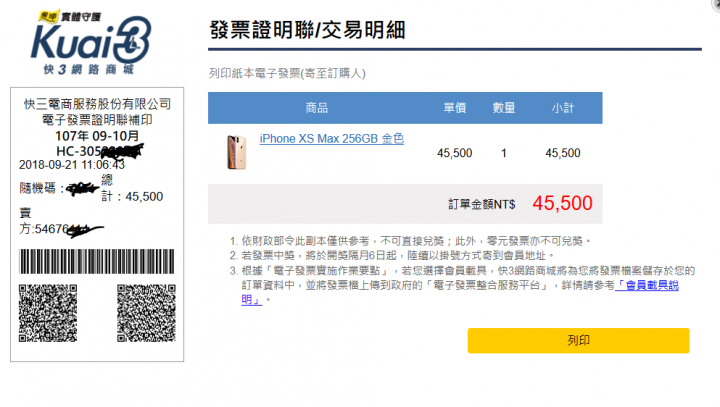Click the yellow 列印 print button

pos(578,340)
